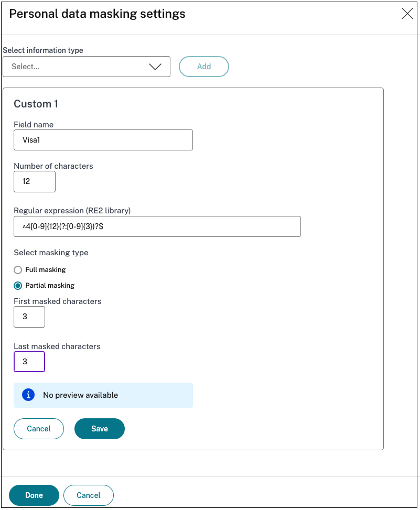The width and height of the screenshot is (420, 510).
Task: Choose the Partial masking radio option
Action: [x=18, y=286]
